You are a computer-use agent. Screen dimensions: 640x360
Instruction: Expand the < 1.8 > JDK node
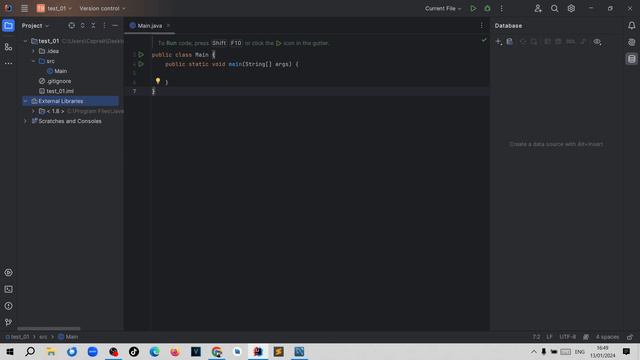pyautogui.click(x=33, y=111)
